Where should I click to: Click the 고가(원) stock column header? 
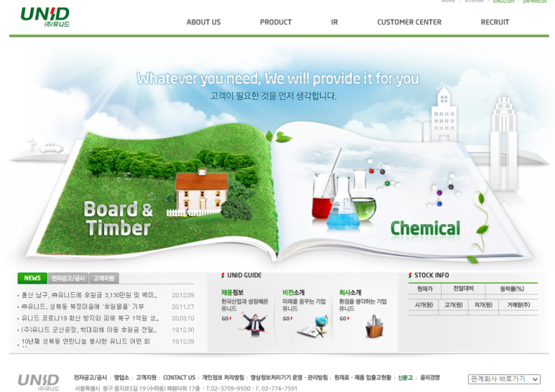[454, 304]
